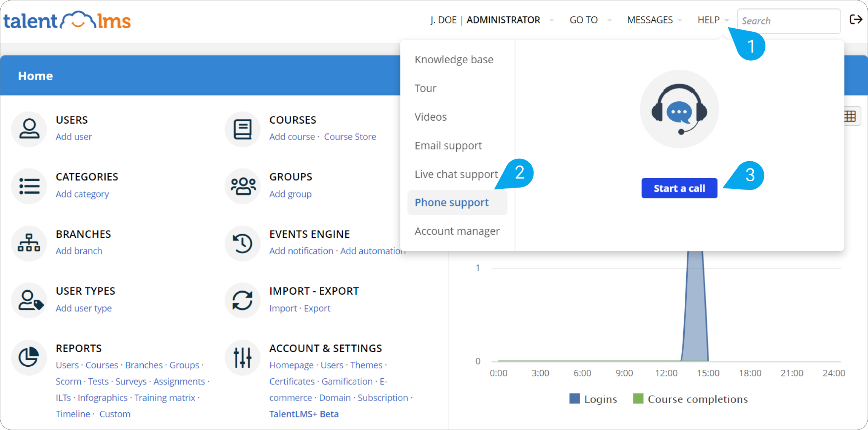Choose Live chat support menu item
Image resolution: width=868 pixels, height=430 pixels.
tap(456, 174)
